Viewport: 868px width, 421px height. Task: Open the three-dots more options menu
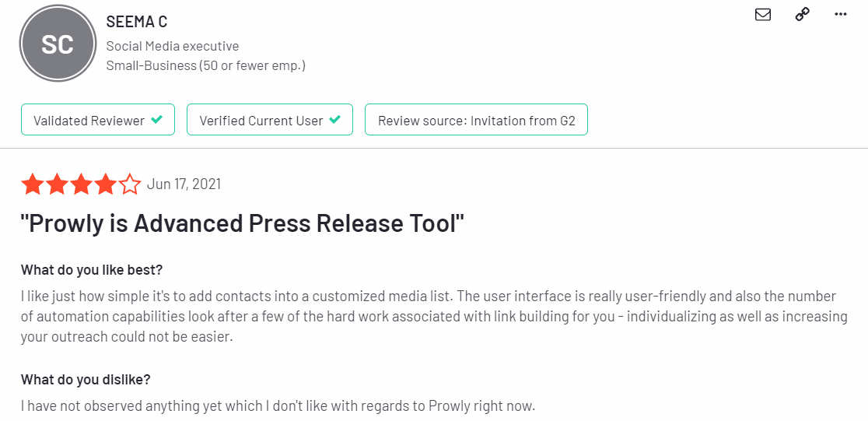(x=840, y=15)
